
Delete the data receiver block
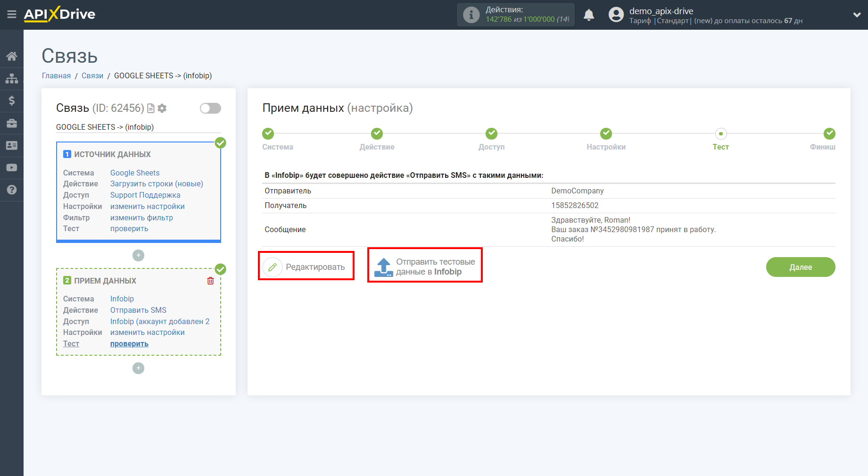[x=210, y=281]
